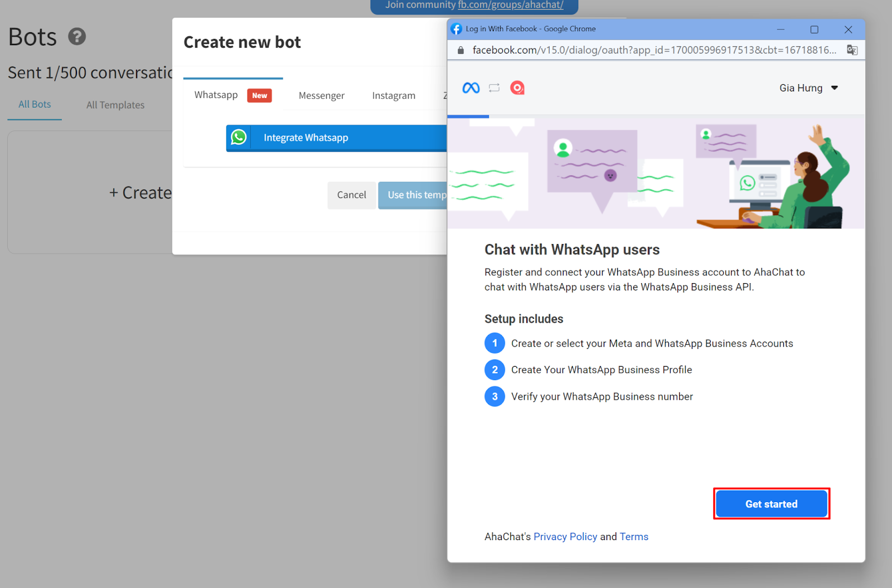The image size is (892, 588).
Task: Click the New badge on Whatsapp tab
Action: (259, 95)
